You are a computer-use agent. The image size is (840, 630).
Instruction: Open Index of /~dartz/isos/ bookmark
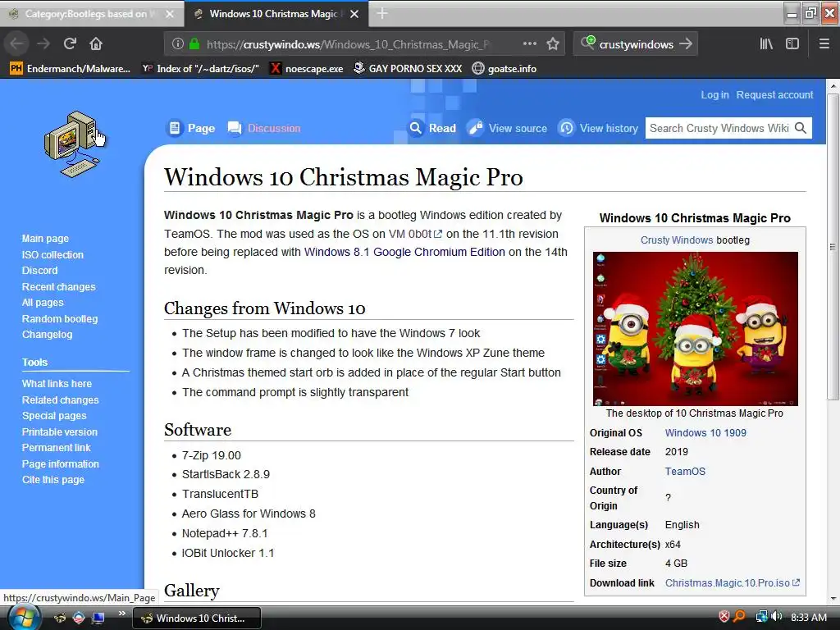coord(200,69)
